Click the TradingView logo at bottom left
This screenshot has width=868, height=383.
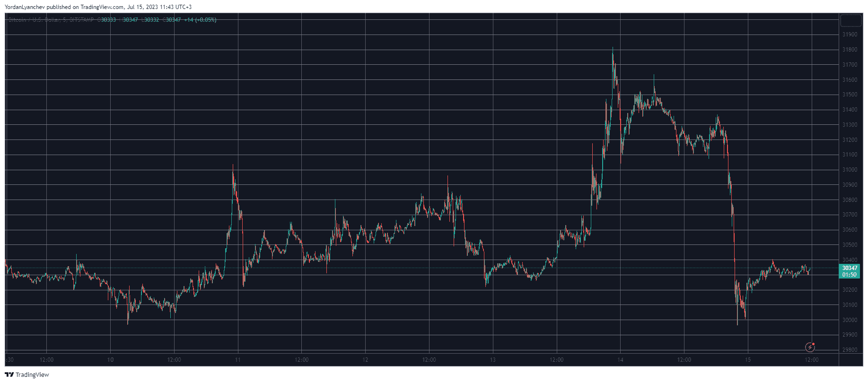(27, 375)
